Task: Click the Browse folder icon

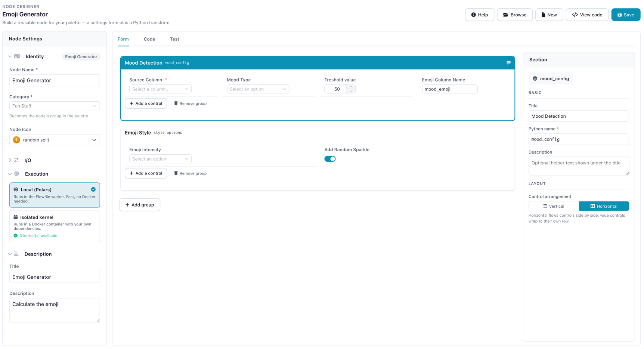Action: [505, 15]
